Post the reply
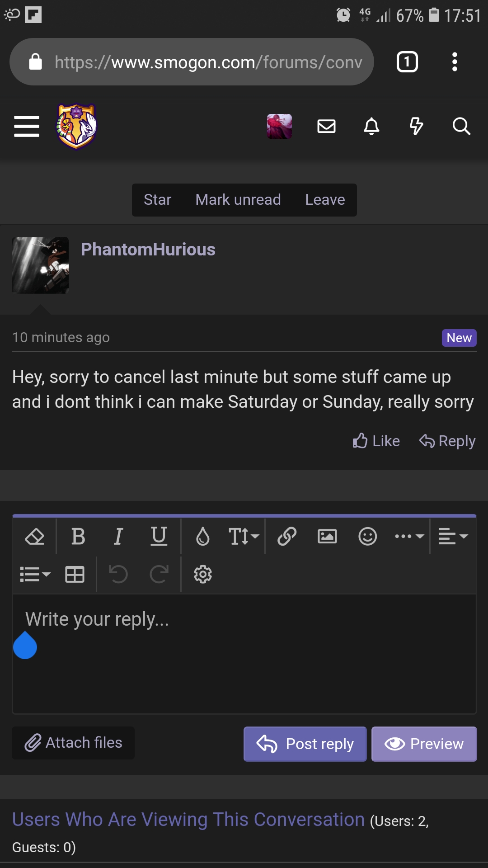 point(305,744)
